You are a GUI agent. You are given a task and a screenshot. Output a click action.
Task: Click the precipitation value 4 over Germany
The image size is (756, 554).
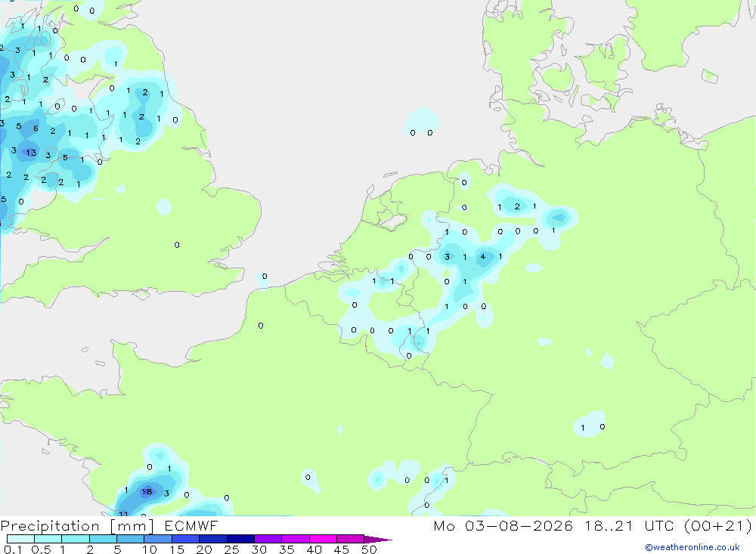coord(482,257)
